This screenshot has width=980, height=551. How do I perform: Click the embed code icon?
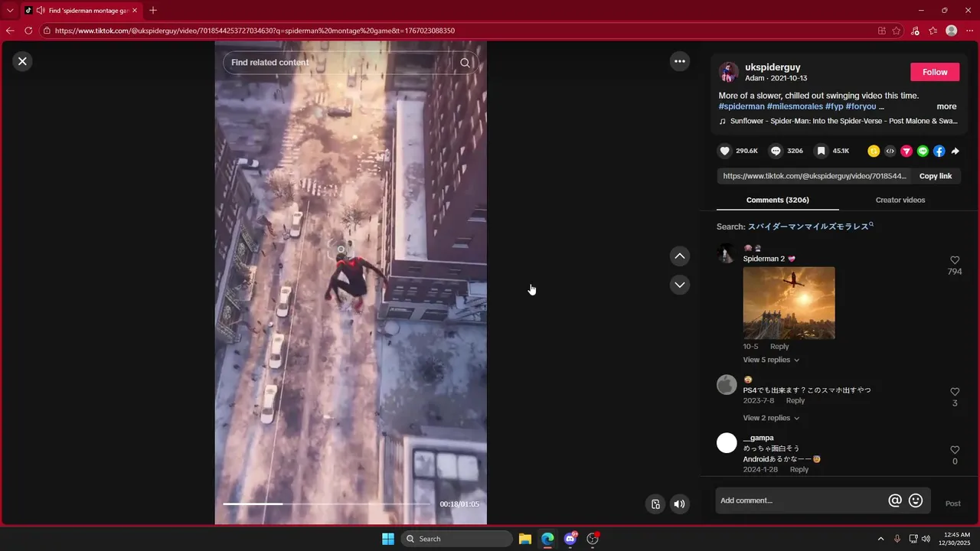point(890,151)
